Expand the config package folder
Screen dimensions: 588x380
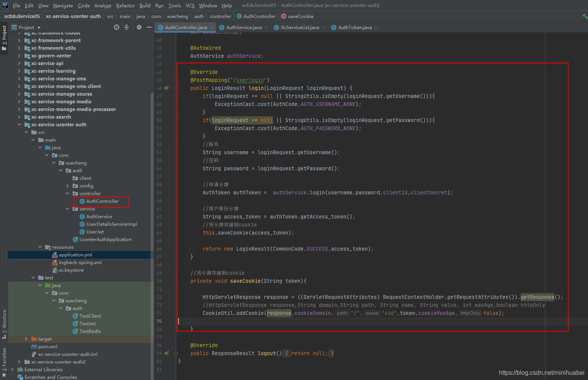67,186
